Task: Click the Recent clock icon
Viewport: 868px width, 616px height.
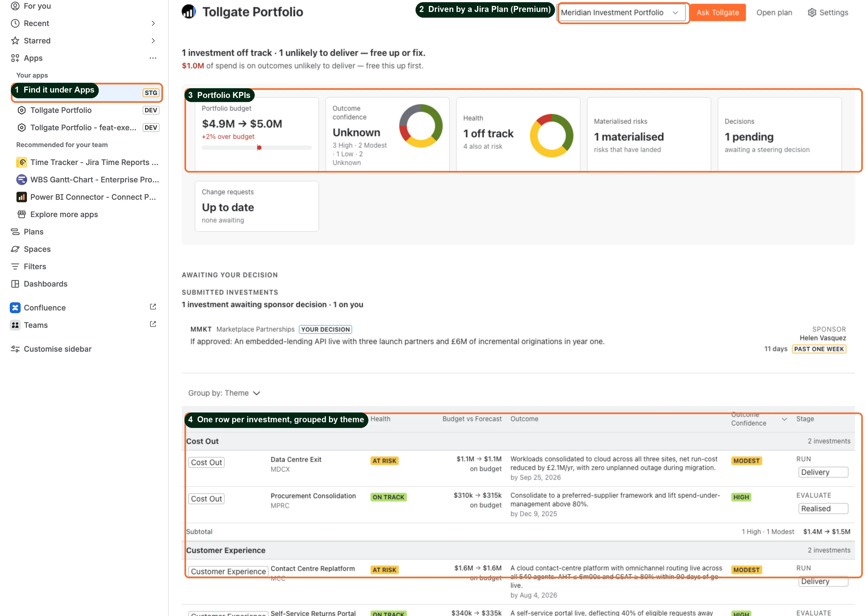Action: click(15, 23)
